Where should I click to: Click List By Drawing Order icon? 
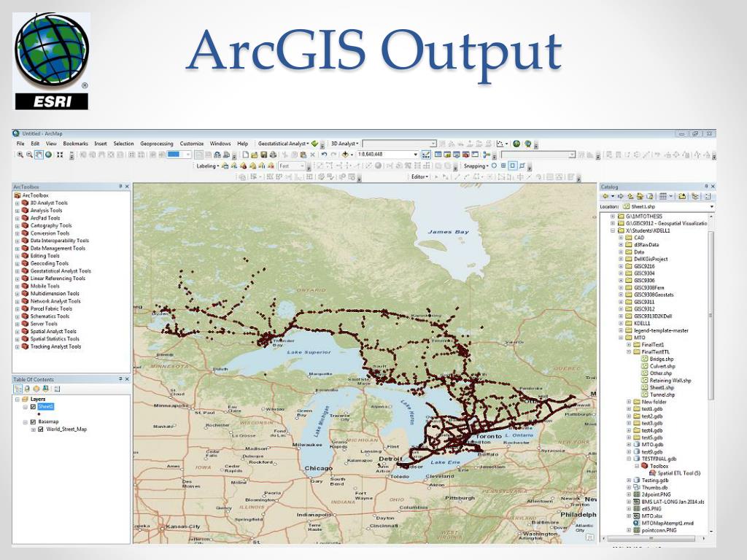18,389
